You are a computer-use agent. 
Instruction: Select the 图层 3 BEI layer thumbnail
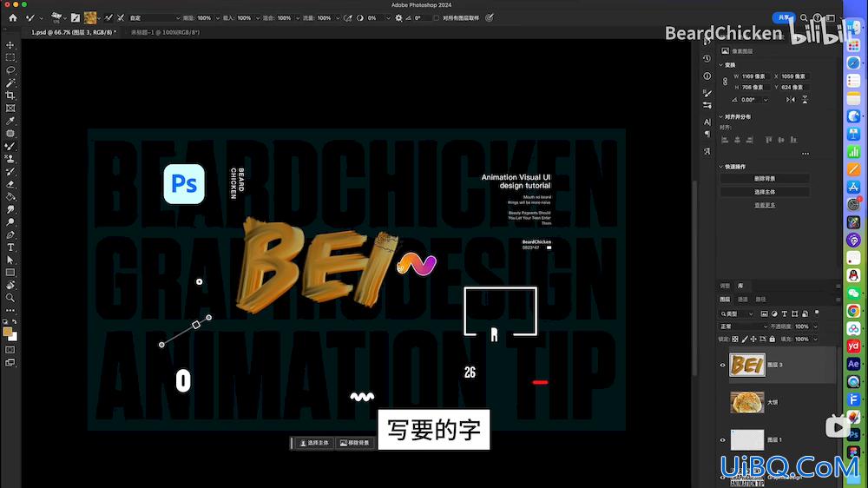coord(746,365)
